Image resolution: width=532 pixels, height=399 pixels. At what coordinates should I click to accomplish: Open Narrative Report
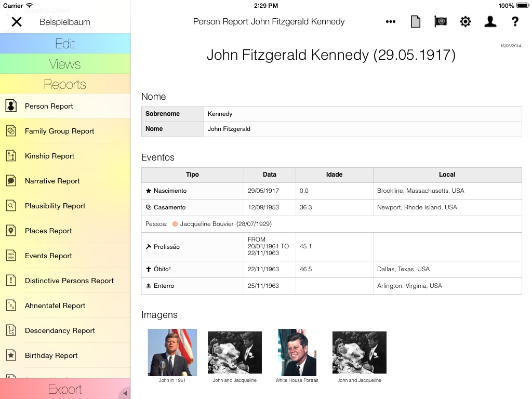tap(65, 181)
